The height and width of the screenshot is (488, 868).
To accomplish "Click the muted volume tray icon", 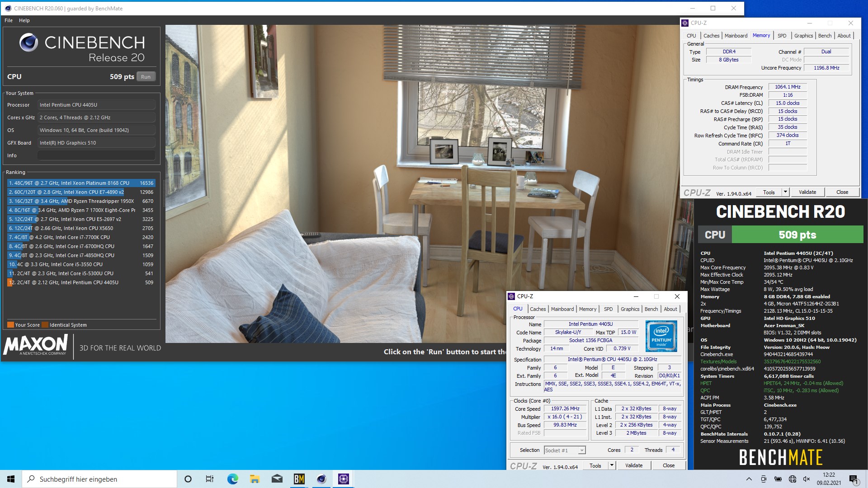I will pyautogui.click(x=807, y=479).
